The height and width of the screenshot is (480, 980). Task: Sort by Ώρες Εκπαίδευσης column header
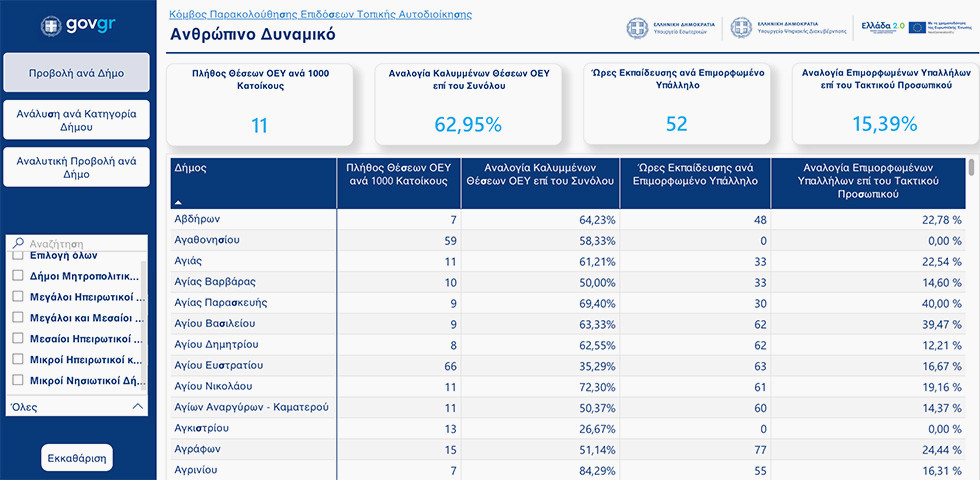click(695, 175)
